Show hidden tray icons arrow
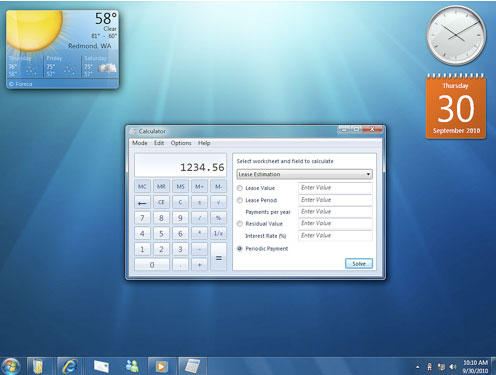This screenshot has height=375, width=496. pyautogui.click(x=417, y=367)
